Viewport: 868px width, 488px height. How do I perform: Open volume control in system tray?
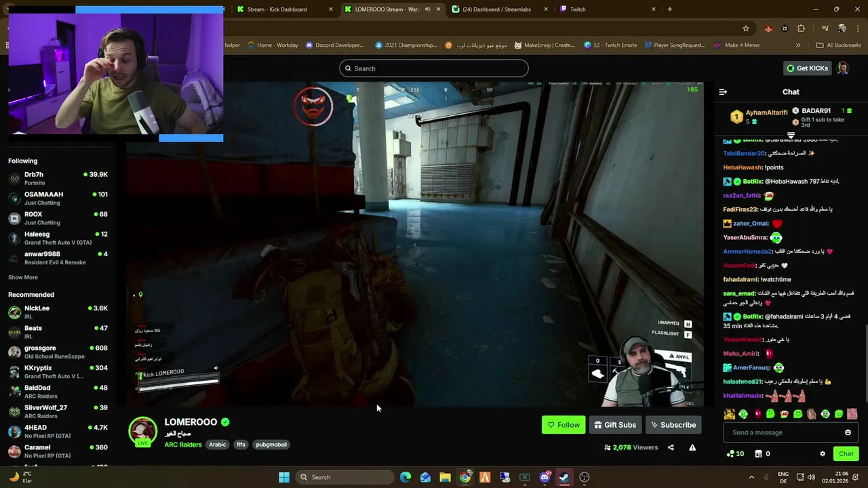811,477
